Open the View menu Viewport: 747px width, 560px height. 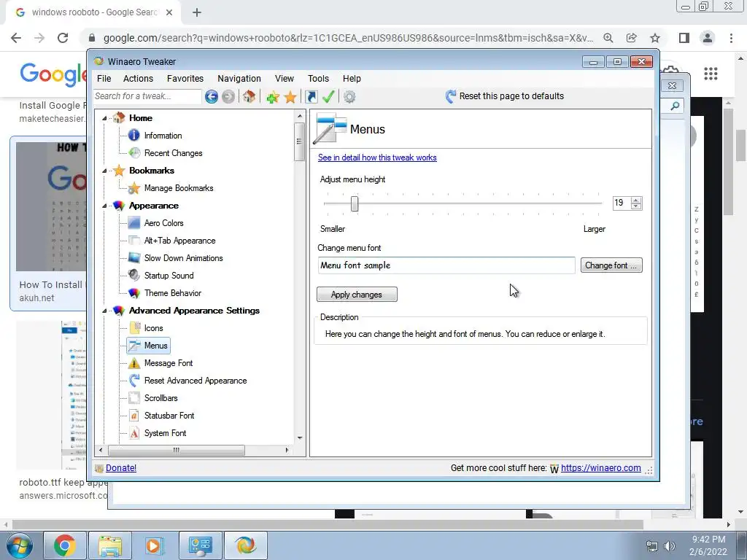[284, 79]
